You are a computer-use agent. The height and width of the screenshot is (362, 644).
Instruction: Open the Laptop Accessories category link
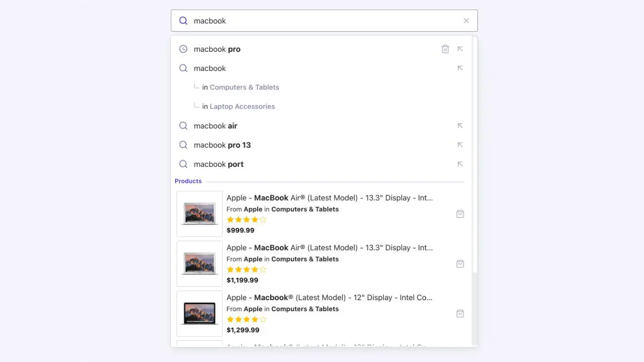pyautogui.click(x=242, y=106)
